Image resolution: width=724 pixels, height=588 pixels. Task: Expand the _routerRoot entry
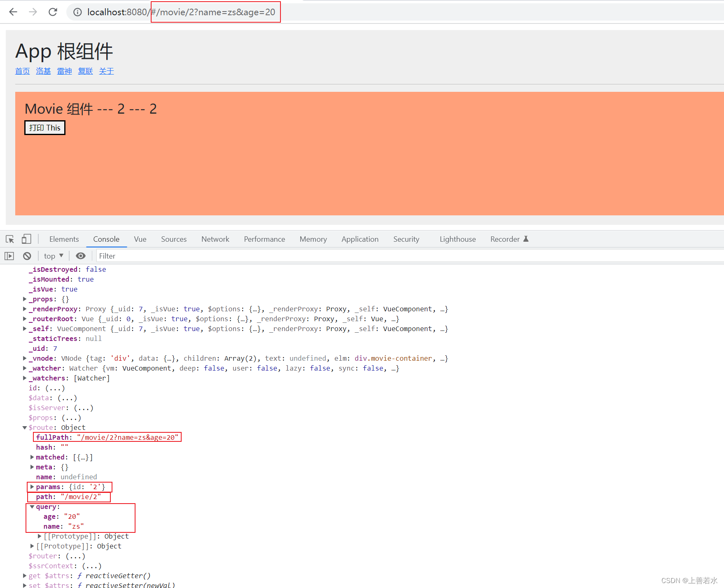(25, 319)
